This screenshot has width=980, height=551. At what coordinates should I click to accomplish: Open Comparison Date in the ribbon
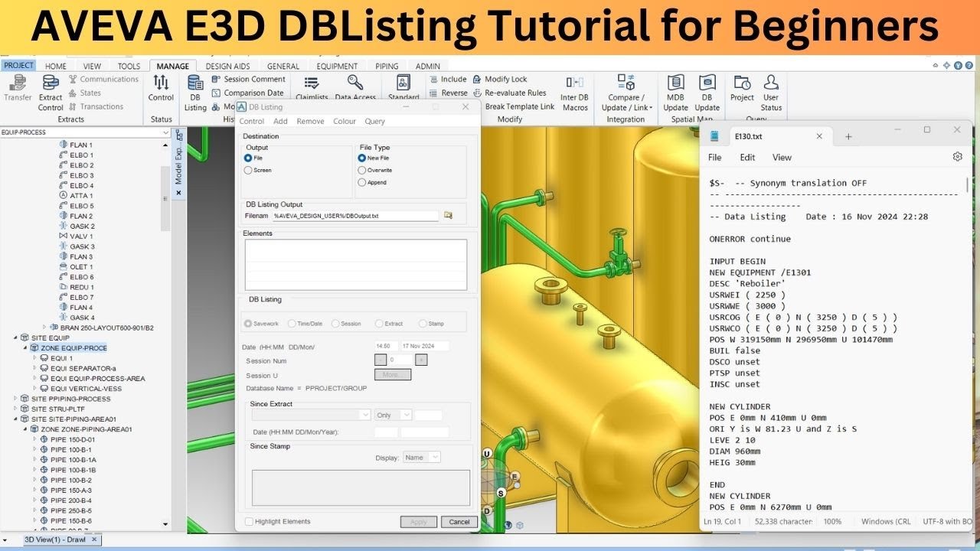click(247, 93)
